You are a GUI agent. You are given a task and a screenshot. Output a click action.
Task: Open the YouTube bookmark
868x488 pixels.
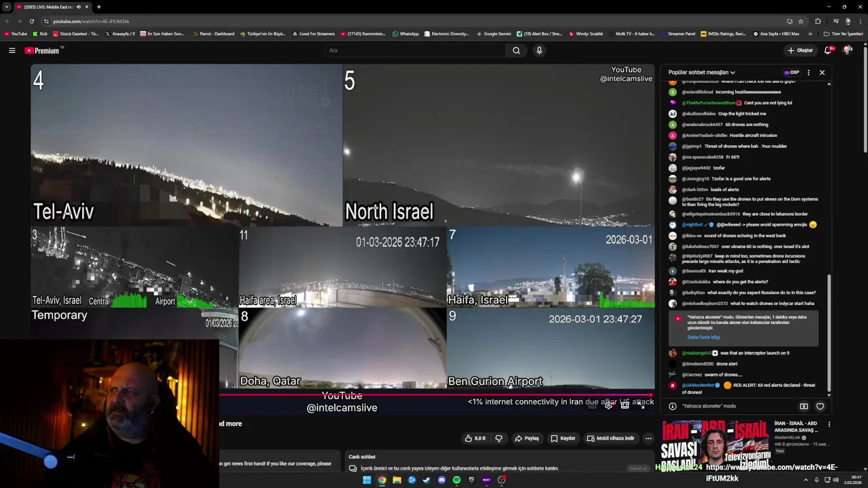(16, 33)
